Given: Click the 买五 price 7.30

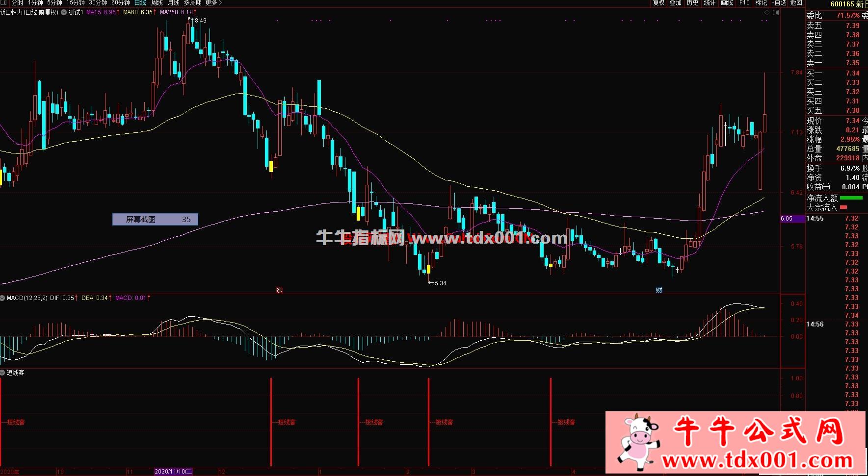Looking at the screenshot, I should [852, 110].
